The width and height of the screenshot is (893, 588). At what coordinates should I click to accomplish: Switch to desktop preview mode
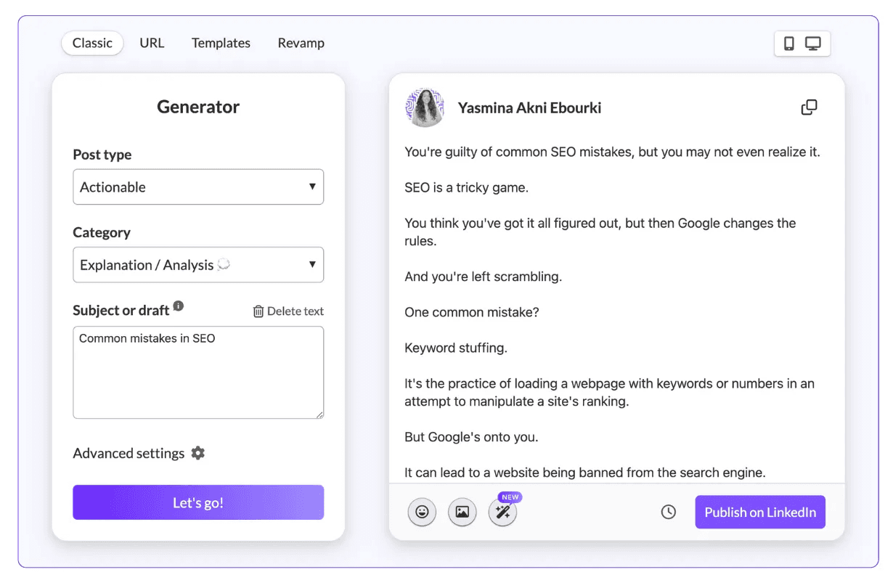point(813,44)
